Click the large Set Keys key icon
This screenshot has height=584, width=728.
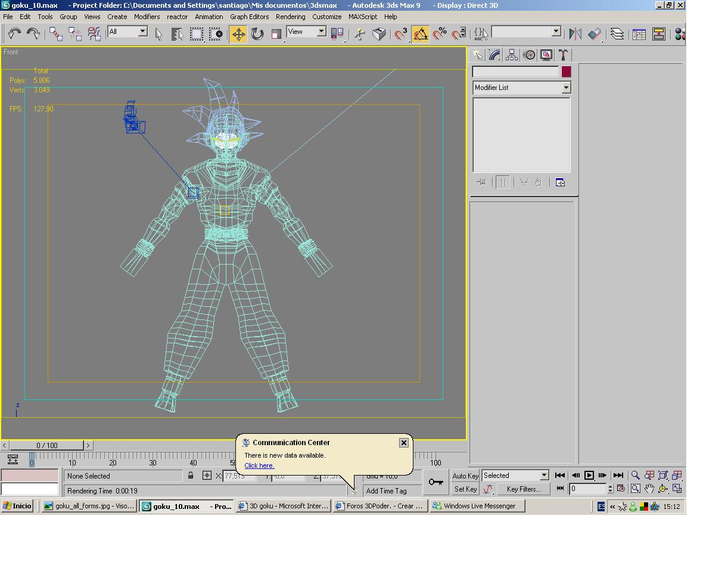coord(435,482)
